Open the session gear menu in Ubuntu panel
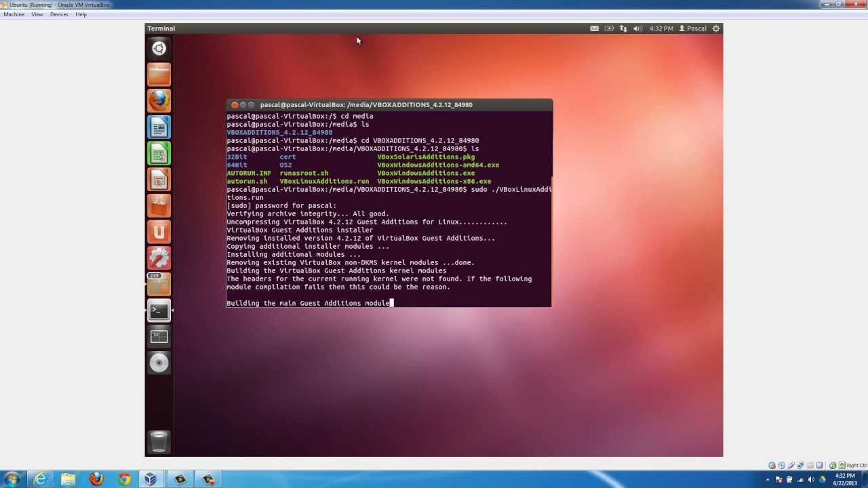Image resolution: width=868 pixels, height=488 pixels. tap(716, 28)
